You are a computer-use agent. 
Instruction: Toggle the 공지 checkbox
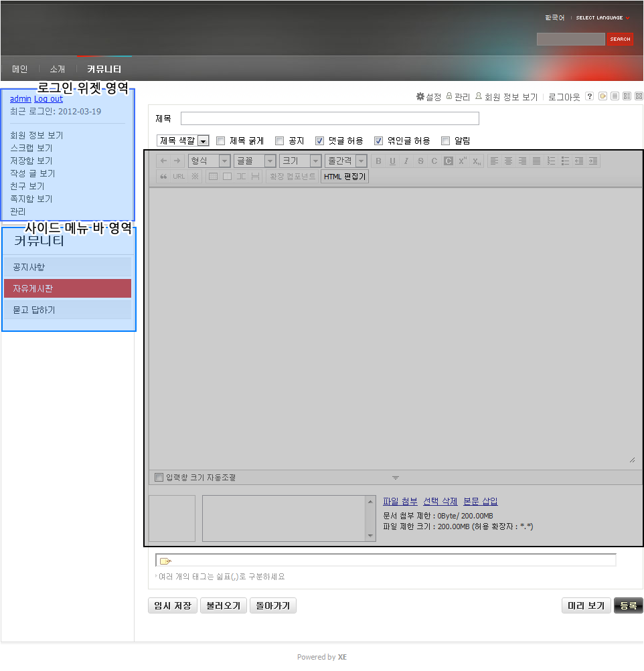(280, 141)
